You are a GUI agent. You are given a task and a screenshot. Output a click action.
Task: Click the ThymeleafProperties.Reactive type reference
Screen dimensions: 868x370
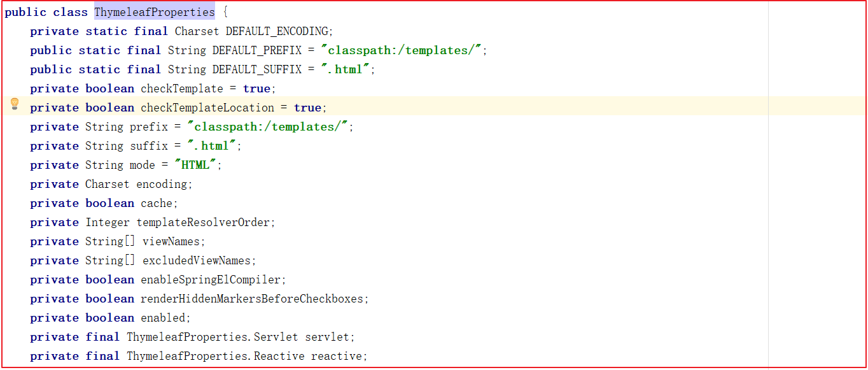[216, 356]
